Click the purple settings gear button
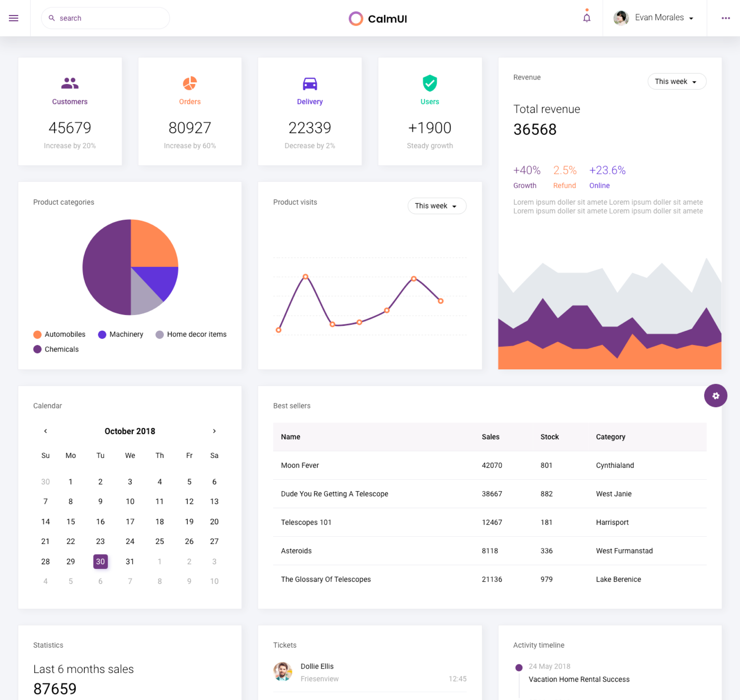This screenshot has width=740, height=700. pyautogui.click(x=715, y=396)
